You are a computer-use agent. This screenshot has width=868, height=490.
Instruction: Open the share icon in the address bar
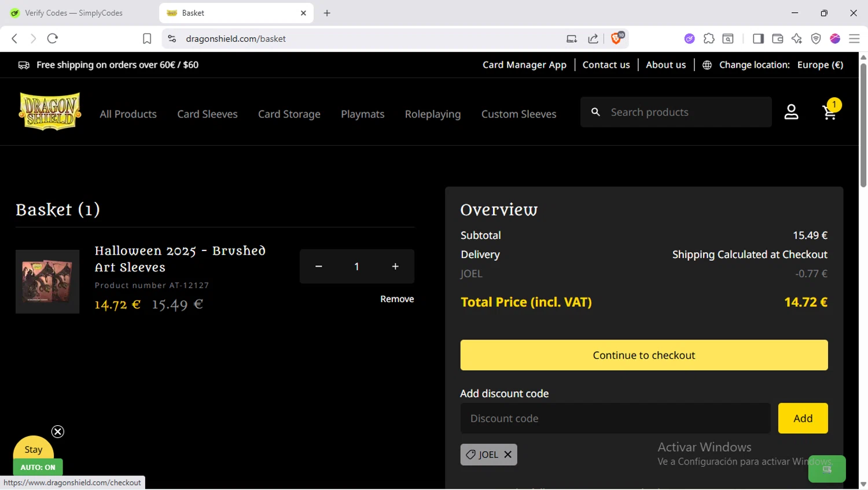pyautogui.click(x=593, y=39)
